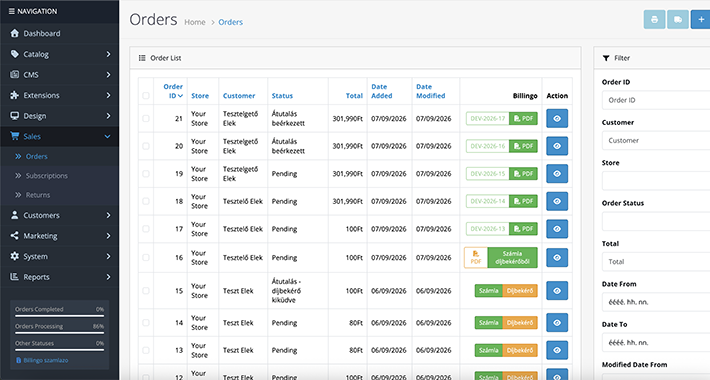Expand the Extensions menu chevron
The height and width of the screenshot is (380, 710).
(x=108, y=95)
